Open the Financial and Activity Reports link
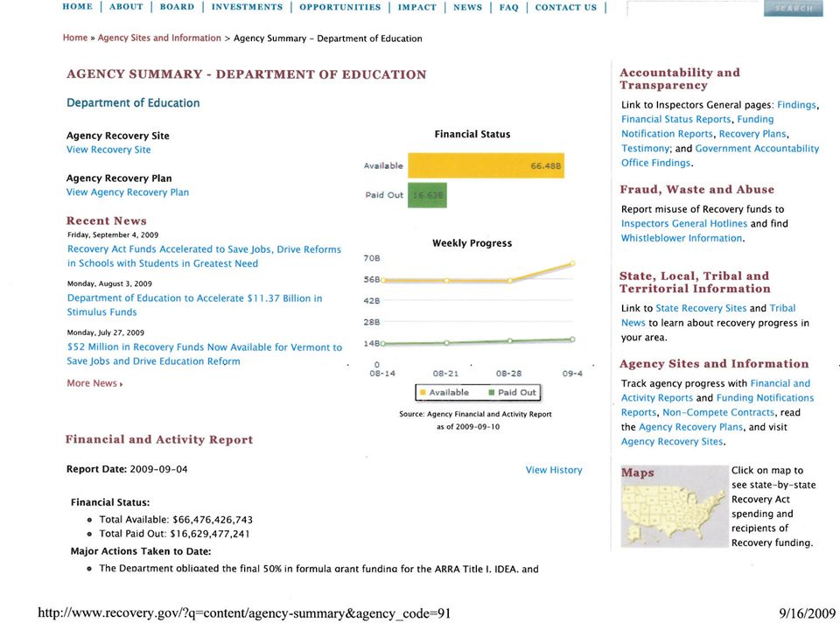 (x=716, y=390)
